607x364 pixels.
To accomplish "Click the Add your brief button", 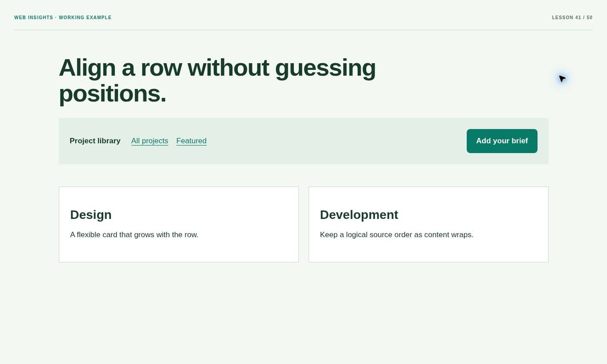I will (502, 141).
